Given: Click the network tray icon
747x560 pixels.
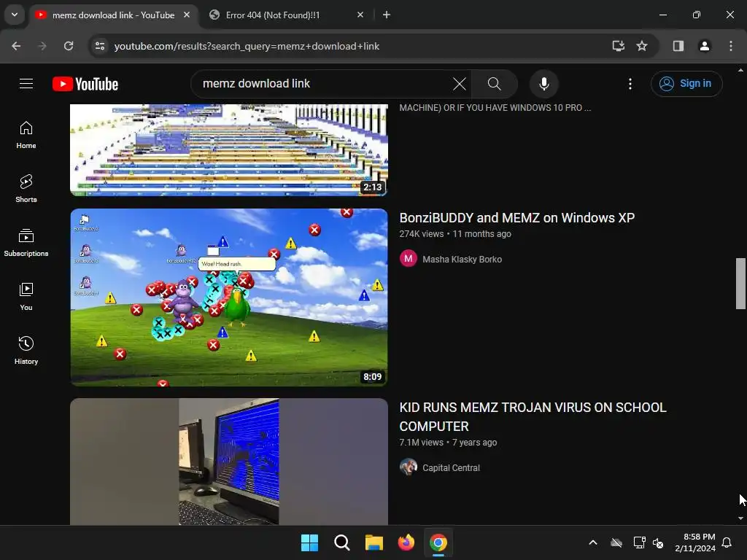Looking at the screenshot, I should pyautogui.click(x=639, y=542).
